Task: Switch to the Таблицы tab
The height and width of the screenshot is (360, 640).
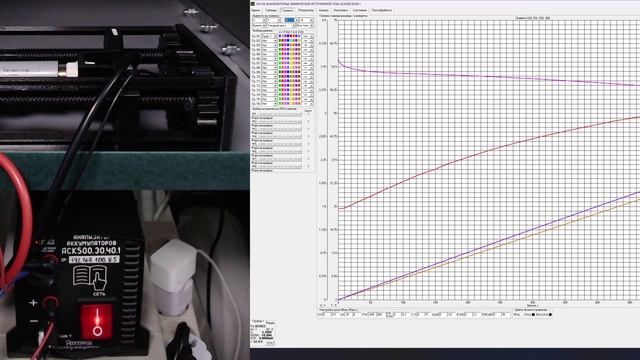Action: point(271,10)
